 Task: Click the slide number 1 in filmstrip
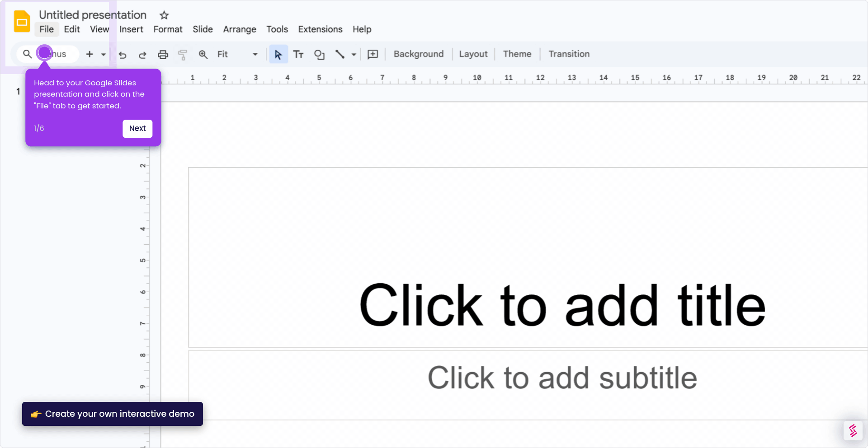point(18,92)
